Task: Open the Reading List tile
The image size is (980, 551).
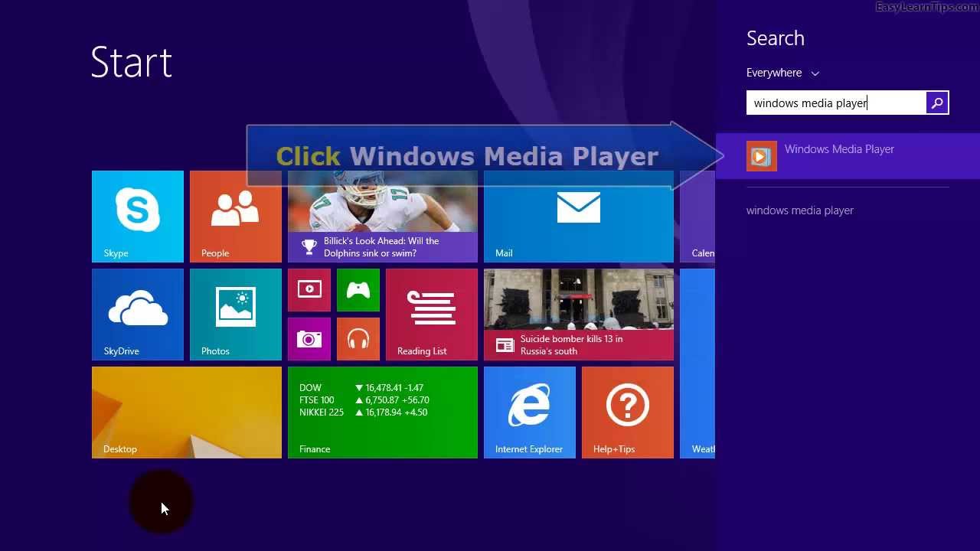Action: (432, 315)
